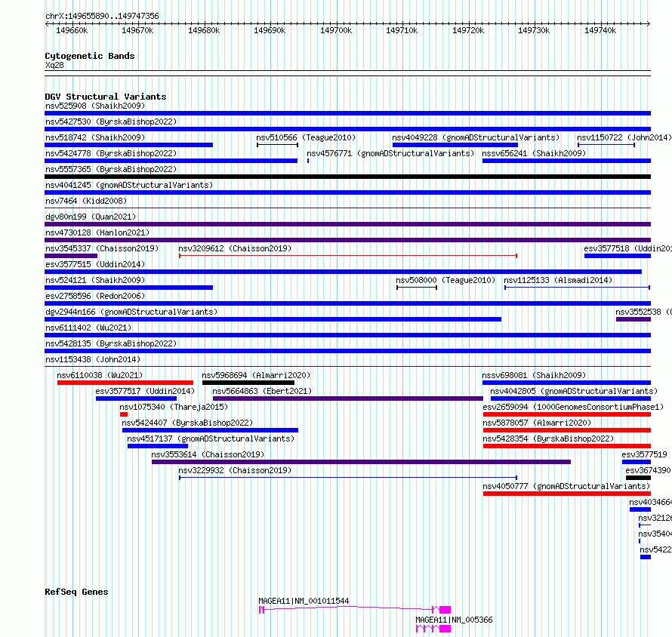The height and width of the screenshot is (637, 672).
Task: Click the nsv525908 (Shaikh2009) variant label
Action: (x=95, y=106)
